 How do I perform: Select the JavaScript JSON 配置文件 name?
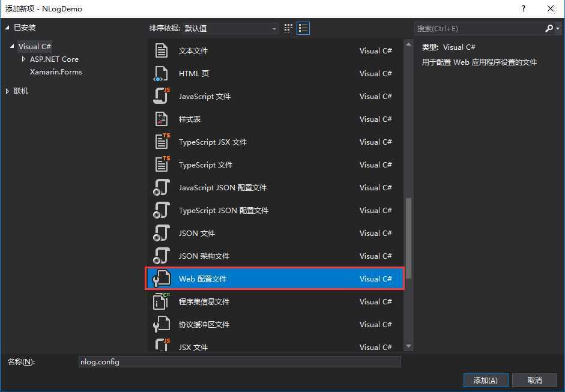tap(223, 188)
